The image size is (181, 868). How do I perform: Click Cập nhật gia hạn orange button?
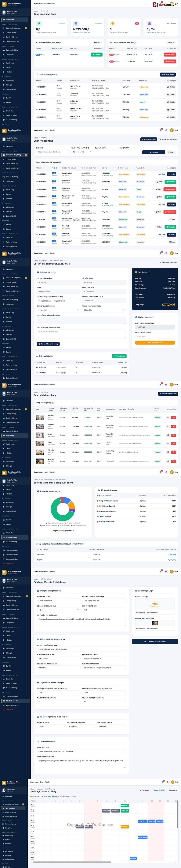point(155,342)
